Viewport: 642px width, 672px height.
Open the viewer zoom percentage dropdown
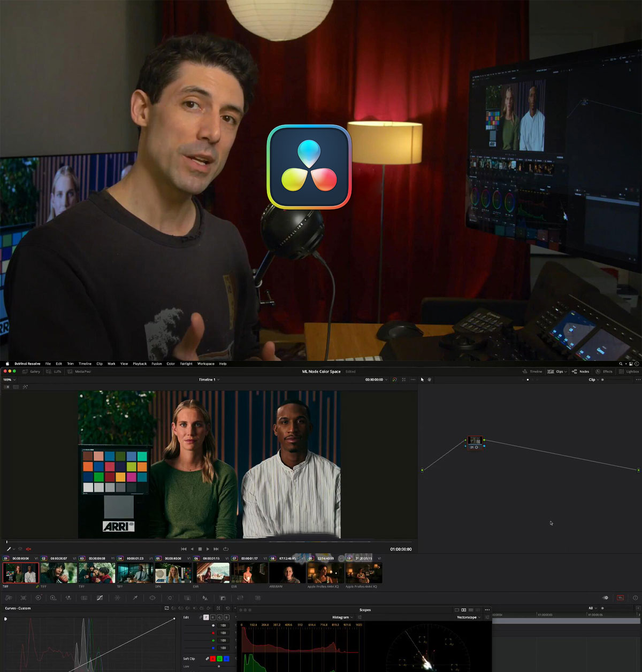(x=10, y=380)
